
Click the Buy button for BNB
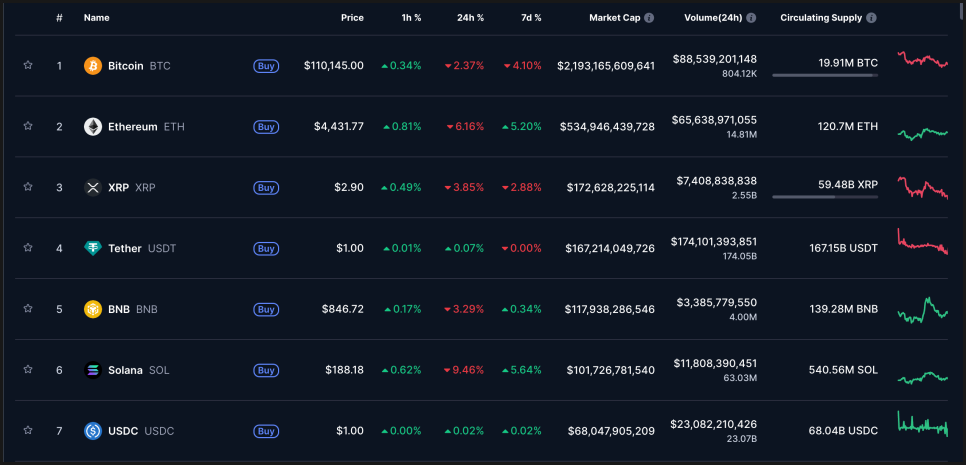click(x=266, y=309)
